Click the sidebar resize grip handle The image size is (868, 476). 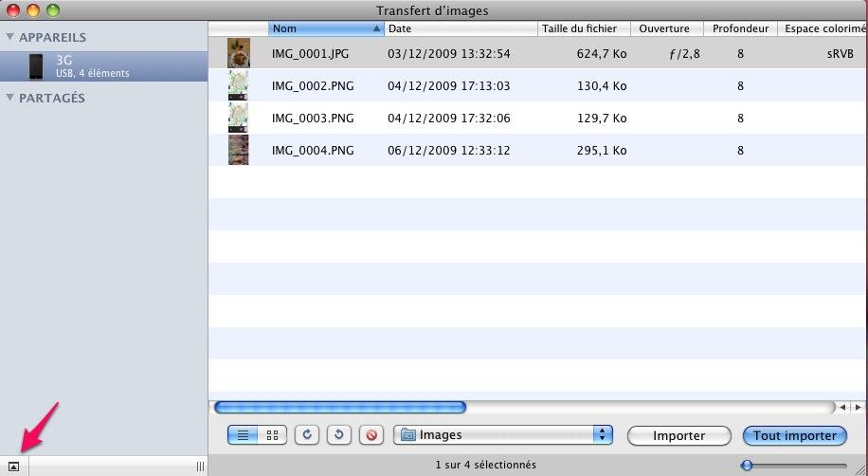[200, 467]
